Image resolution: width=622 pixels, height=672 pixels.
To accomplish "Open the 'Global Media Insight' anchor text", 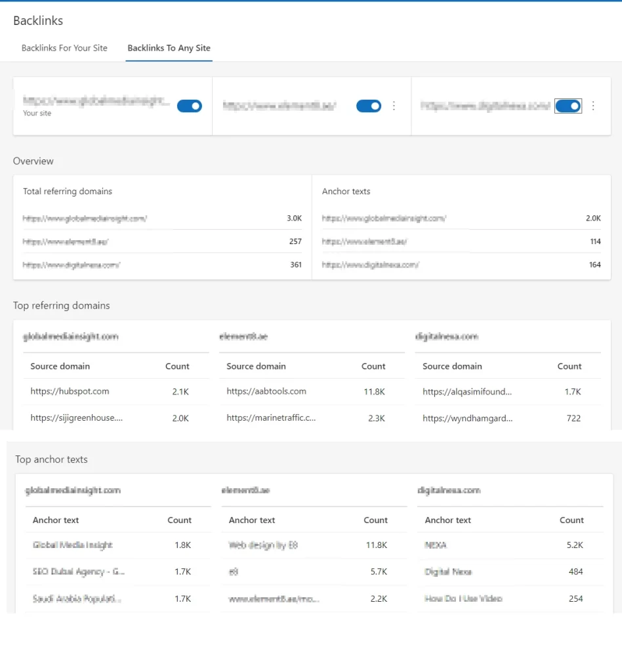I will tap(73, 545).
